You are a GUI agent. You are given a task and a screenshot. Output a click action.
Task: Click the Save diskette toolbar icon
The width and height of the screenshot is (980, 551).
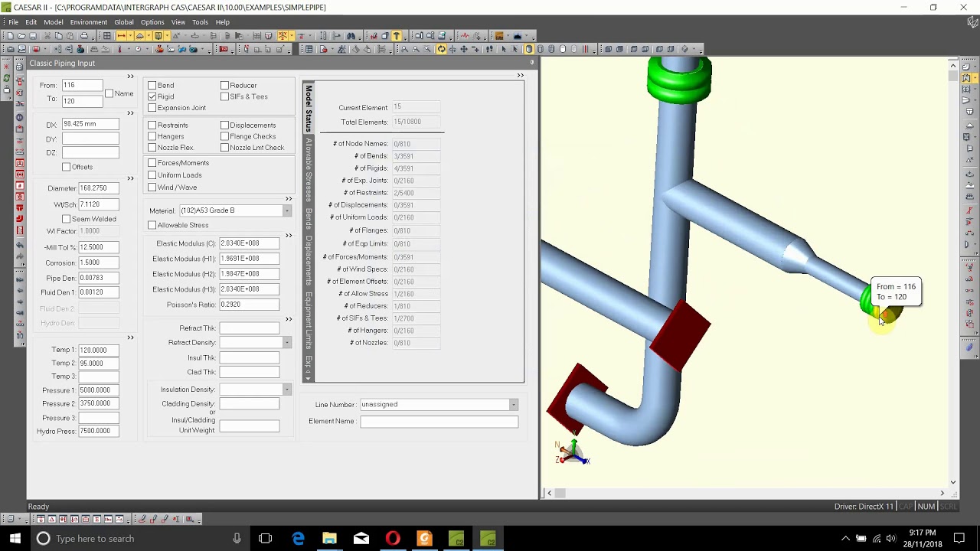click(33, 36)
